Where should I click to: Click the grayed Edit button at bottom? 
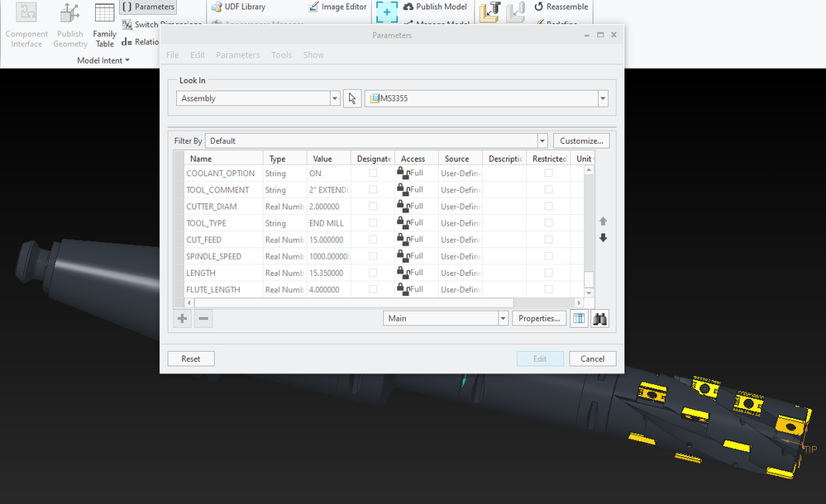540,359
